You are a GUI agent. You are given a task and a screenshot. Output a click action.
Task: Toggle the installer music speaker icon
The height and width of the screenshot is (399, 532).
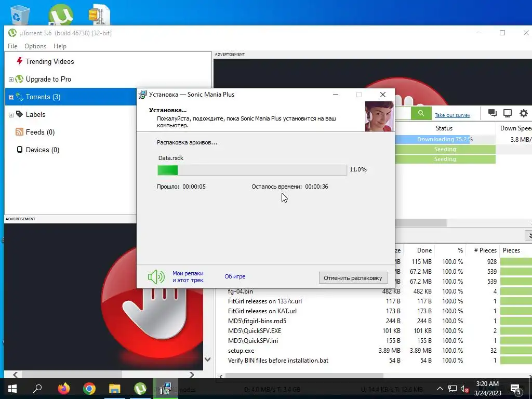tap(156, 277)
